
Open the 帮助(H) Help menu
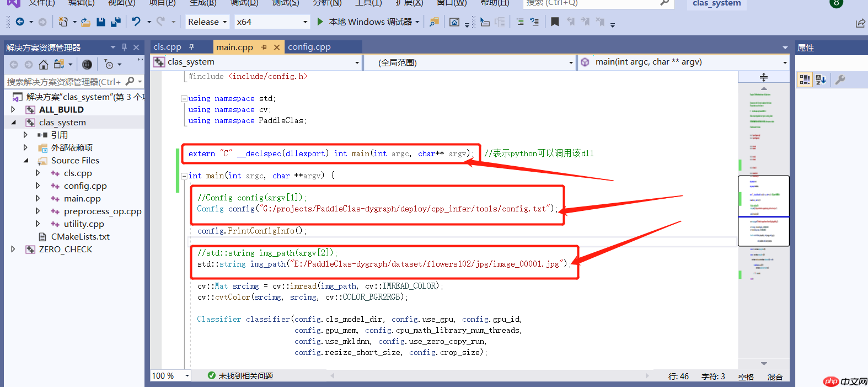(495, 3)
